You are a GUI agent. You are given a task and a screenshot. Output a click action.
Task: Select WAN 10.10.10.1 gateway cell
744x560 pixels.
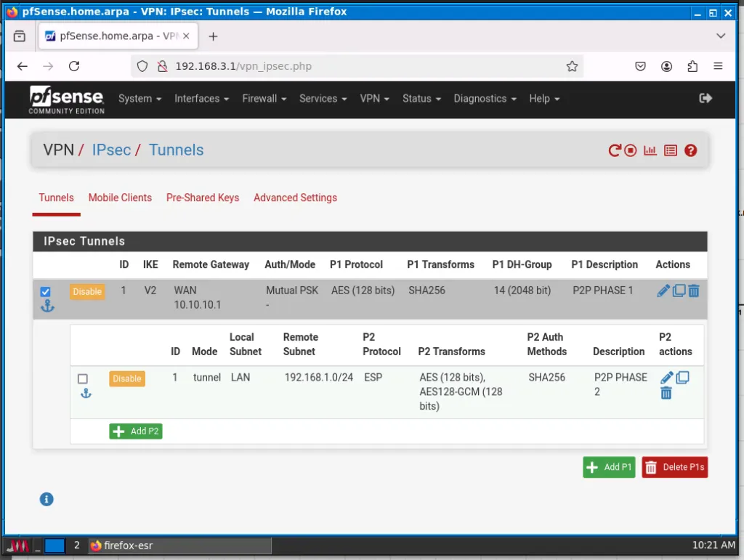197,297
